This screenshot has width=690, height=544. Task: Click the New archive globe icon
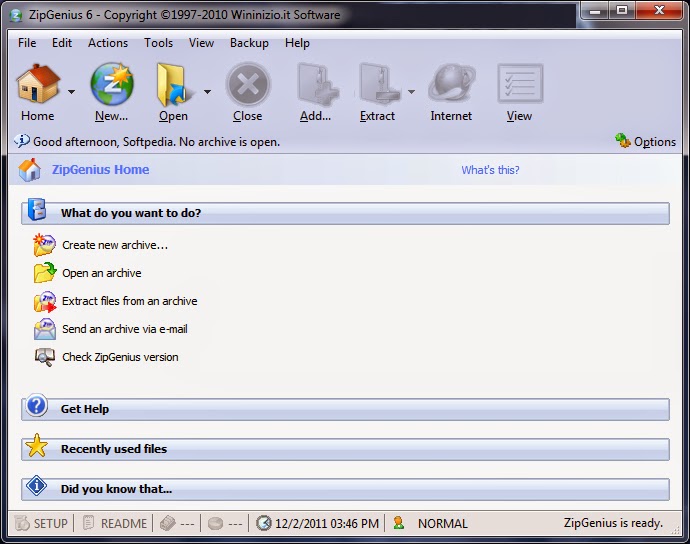click(x=112, y=84)
